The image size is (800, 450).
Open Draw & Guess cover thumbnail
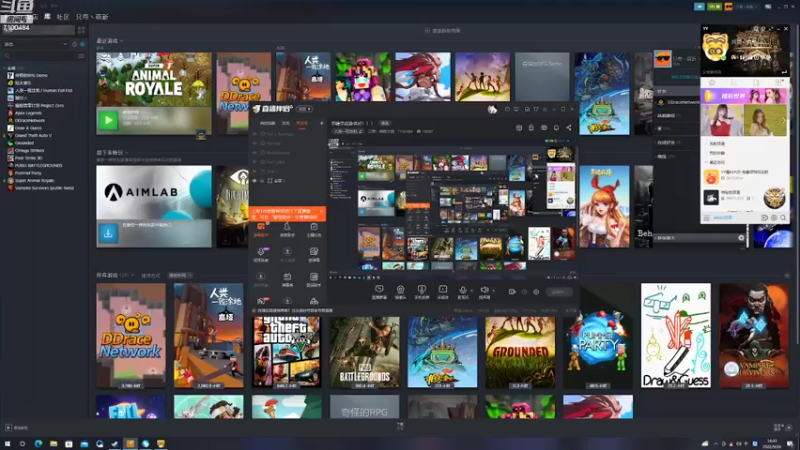(x=676, y=336)
